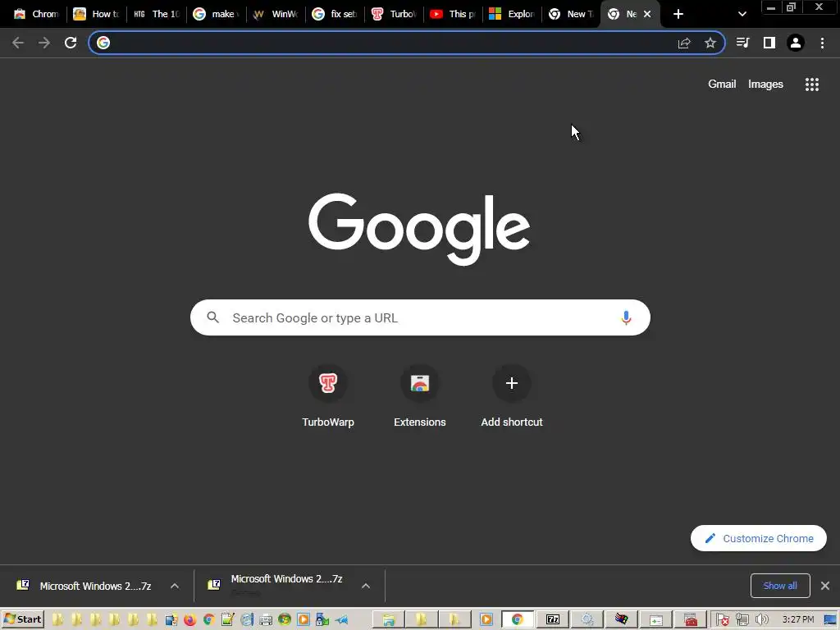The image size is (840, 630).
Task: Click the forward navigation arrow
Action: coord(44,43)
